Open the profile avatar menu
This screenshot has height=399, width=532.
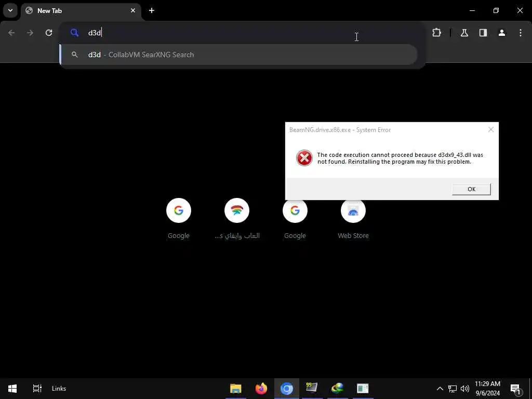[x=502, y=33]
